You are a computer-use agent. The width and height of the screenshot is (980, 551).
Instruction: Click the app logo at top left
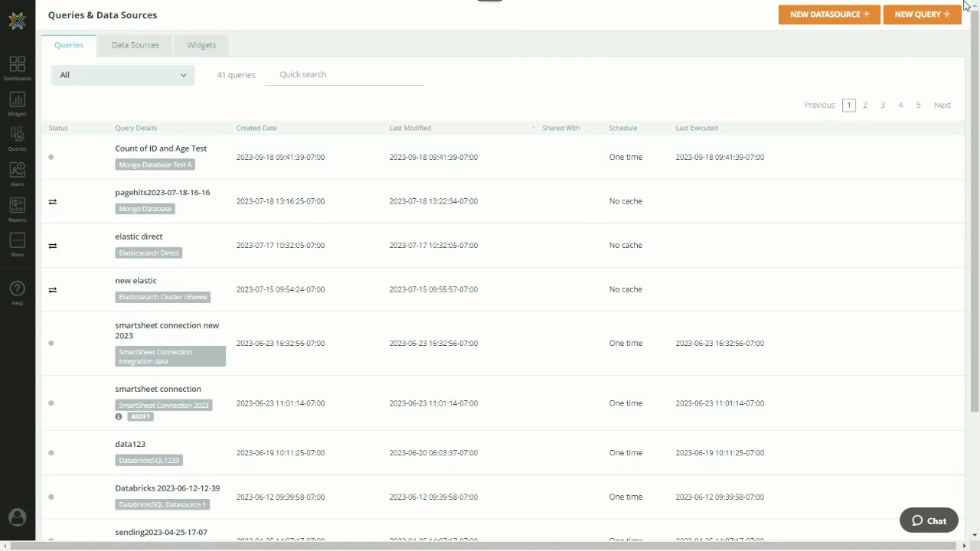pos(17,21)
